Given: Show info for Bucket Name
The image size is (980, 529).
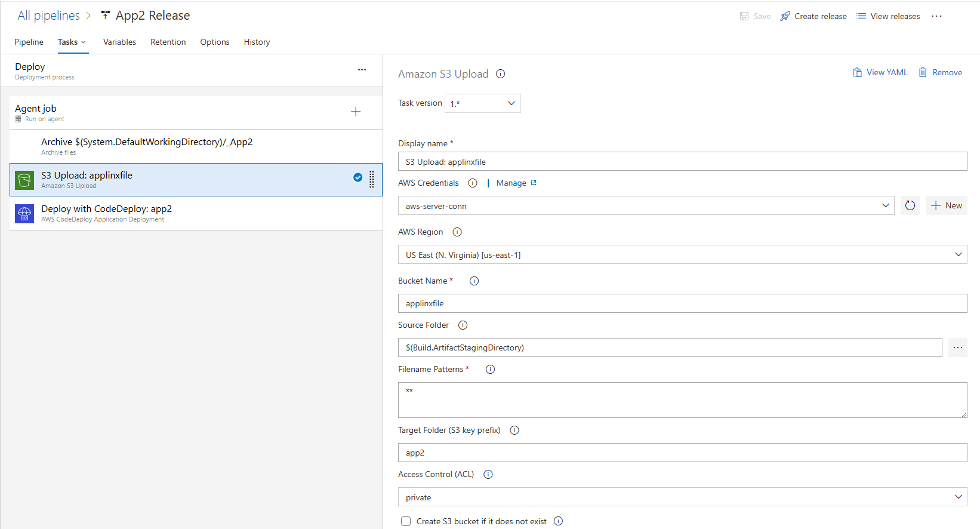Looking at the screenshot, I should click(x=474, y=281).
